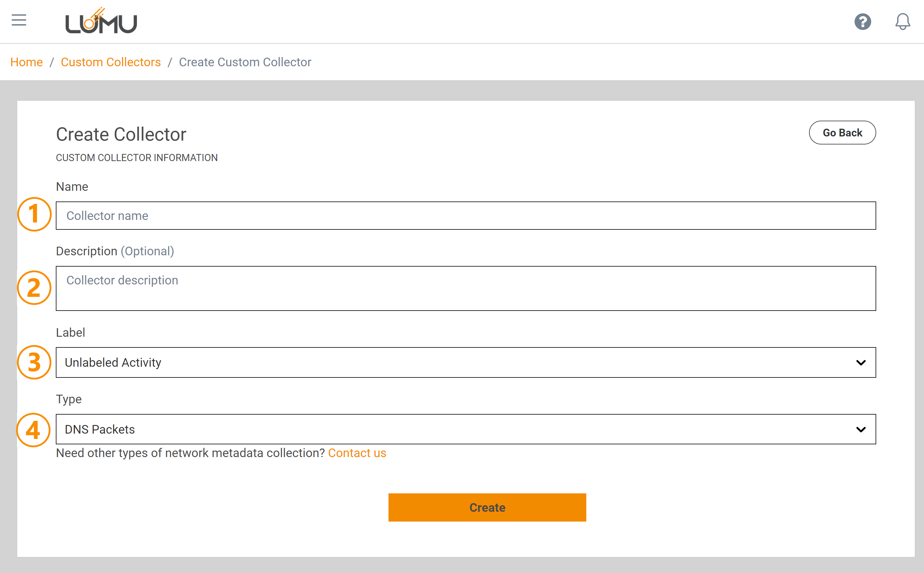Focus the Collector name field
Viewport: 924px width, 573px height.
tap(465, 216)
